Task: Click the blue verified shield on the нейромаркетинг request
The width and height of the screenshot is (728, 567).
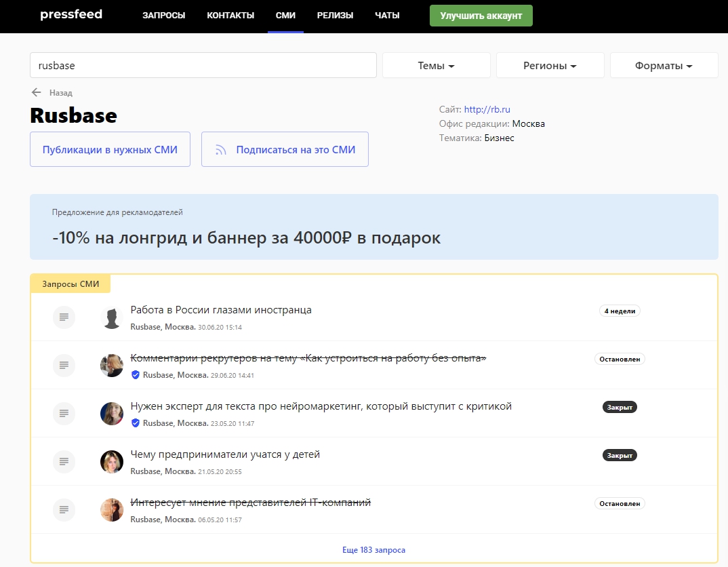Action: pos(135,423)
